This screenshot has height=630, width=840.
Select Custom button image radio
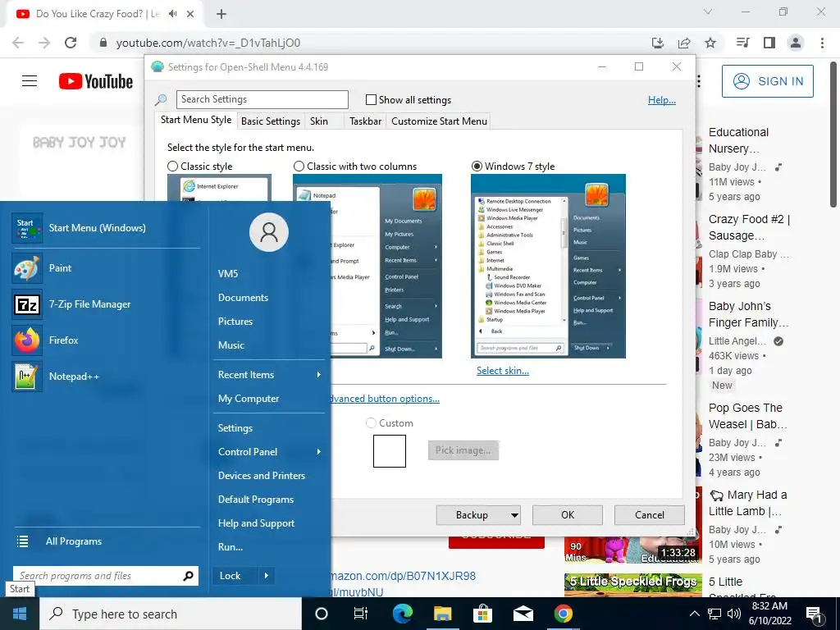pos(371,423)
